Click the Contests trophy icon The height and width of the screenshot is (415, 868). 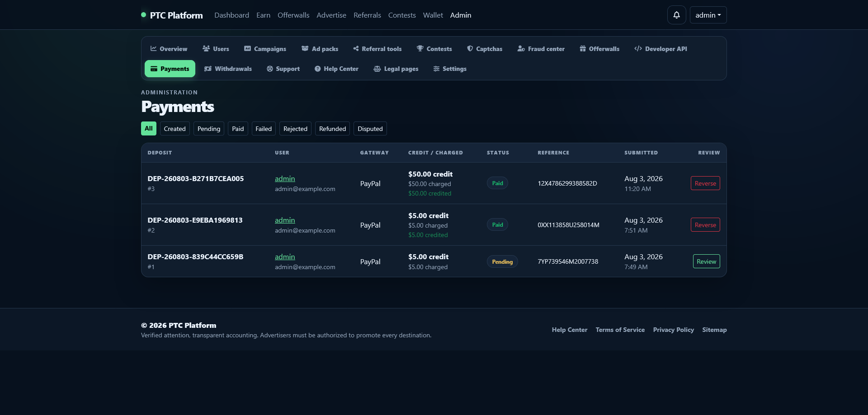[420, 48]
